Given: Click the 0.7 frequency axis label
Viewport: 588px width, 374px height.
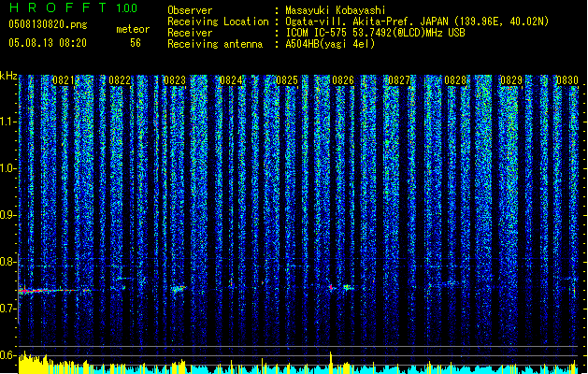Looking at the screenshot, I should (x=8, y=309).
